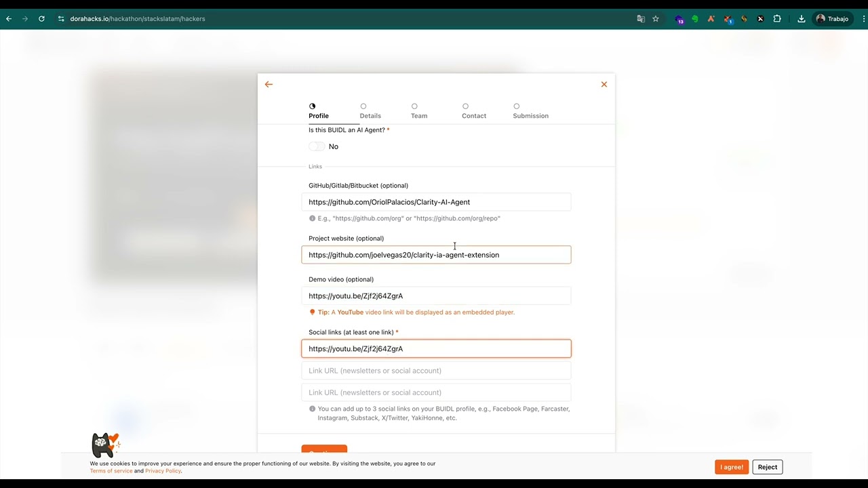Open the green Evernote elephant extension
The image size is (868, 488).
pos(695,19)
